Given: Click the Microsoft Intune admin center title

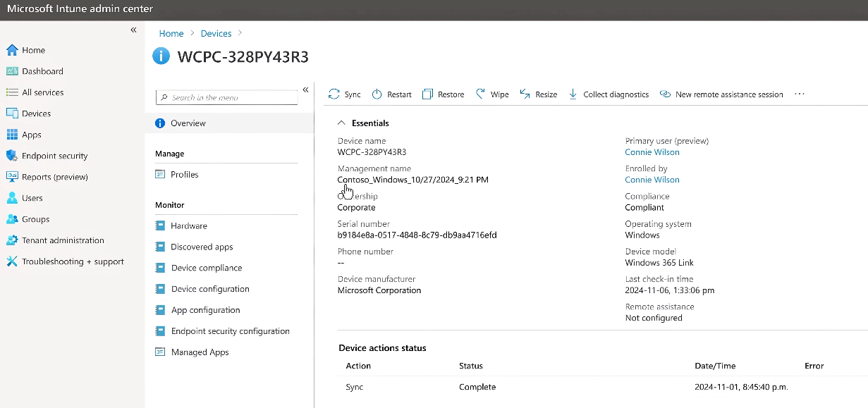Looking at the screenshot, I should point(80,9).
